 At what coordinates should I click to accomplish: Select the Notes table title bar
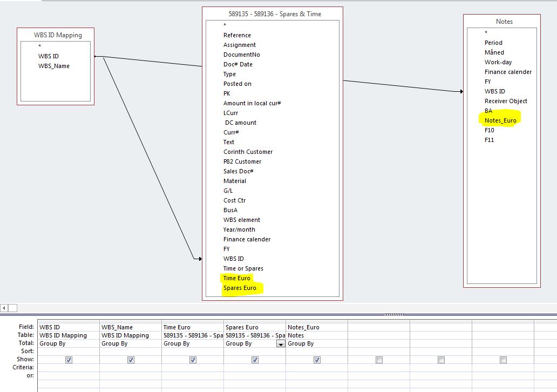504,21
